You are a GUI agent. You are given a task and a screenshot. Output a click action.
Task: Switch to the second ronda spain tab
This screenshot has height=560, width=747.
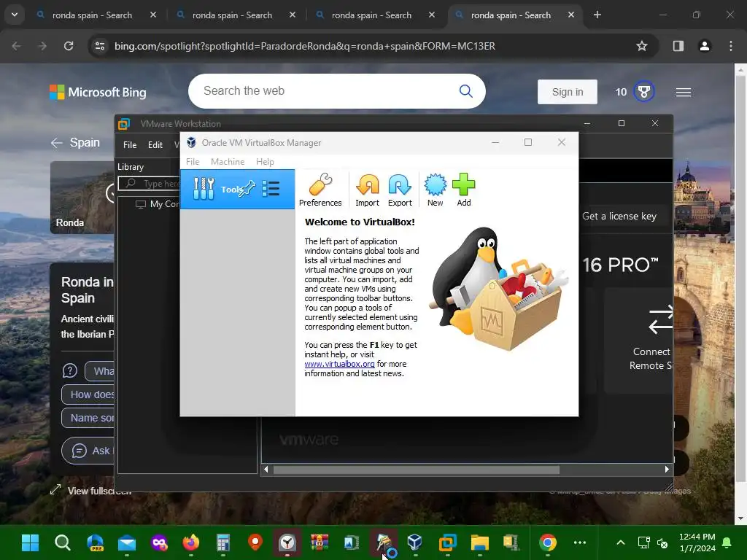tap(232, 15)
